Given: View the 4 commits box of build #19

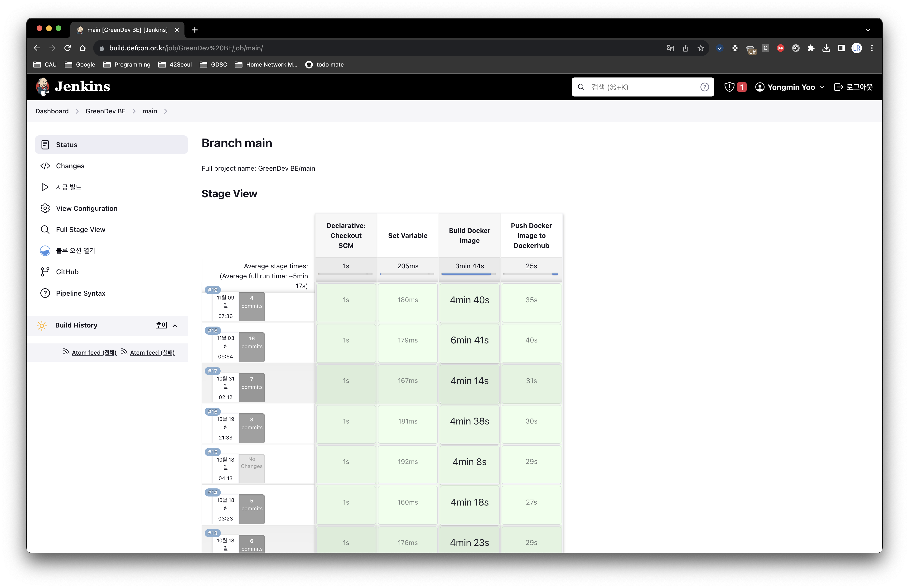Looking at the screenshot, I should tap(251, 307).
